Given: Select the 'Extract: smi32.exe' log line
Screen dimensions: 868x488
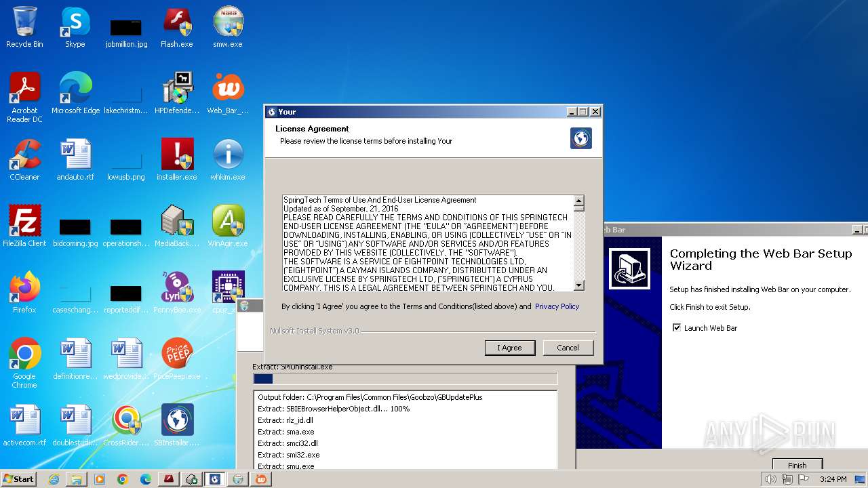Looking at the screenshot, I should tap(289, 455).
